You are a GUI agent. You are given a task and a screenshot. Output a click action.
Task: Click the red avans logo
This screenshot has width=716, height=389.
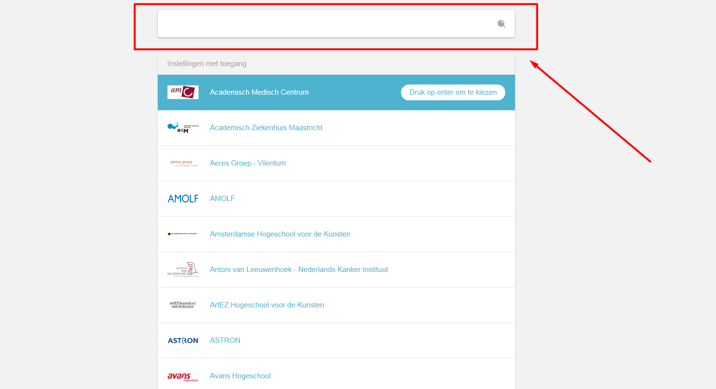coord(183,376)
